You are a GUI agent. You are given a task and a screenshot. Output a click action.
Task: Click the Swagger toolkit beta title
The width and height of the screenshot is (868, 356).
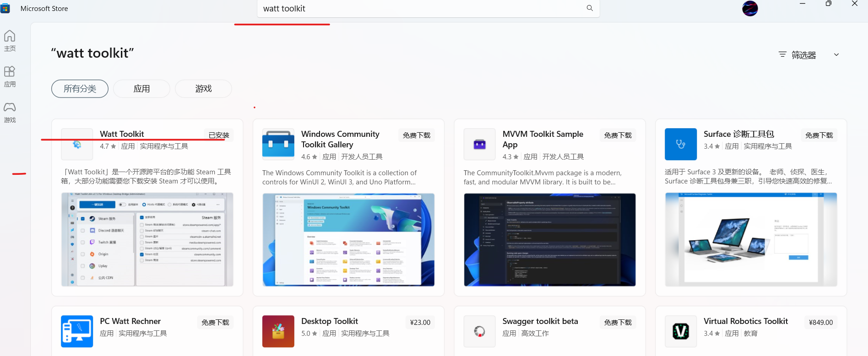[x=540, y=321]
